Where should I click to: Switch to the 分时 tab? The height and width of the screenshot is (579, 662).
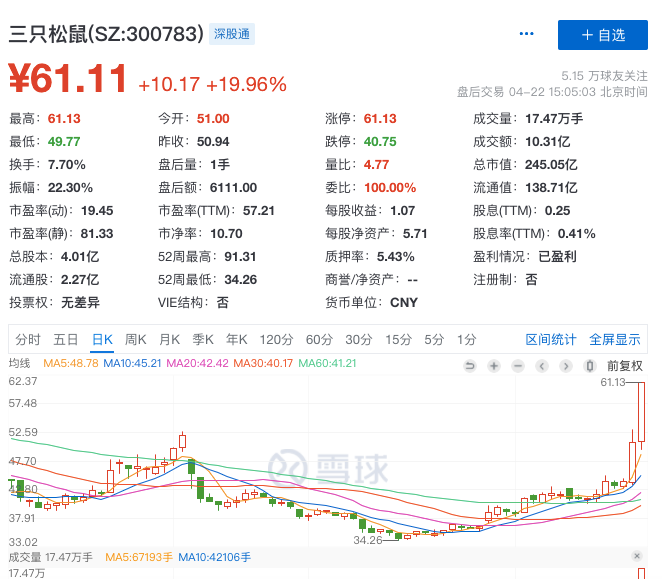click(28, 340)
